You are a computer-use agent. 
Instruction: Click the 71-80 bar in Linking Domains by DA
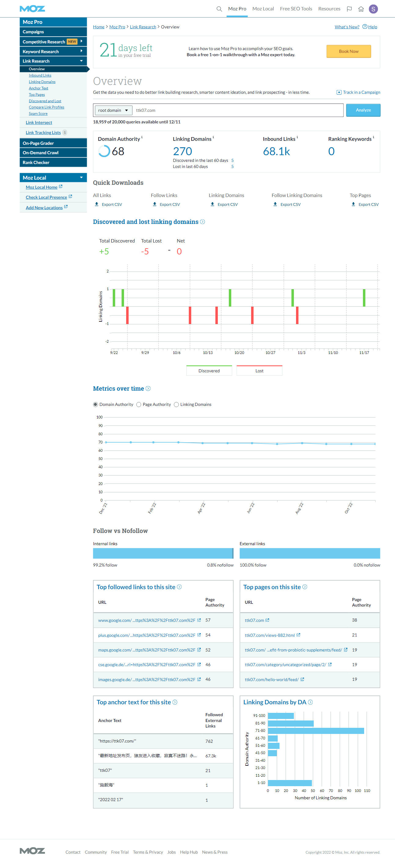316,731
